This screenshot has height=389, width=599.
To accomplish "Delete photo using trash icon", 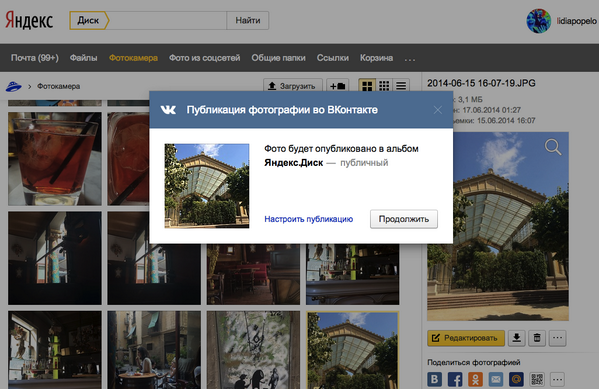I will pos(537,338).
